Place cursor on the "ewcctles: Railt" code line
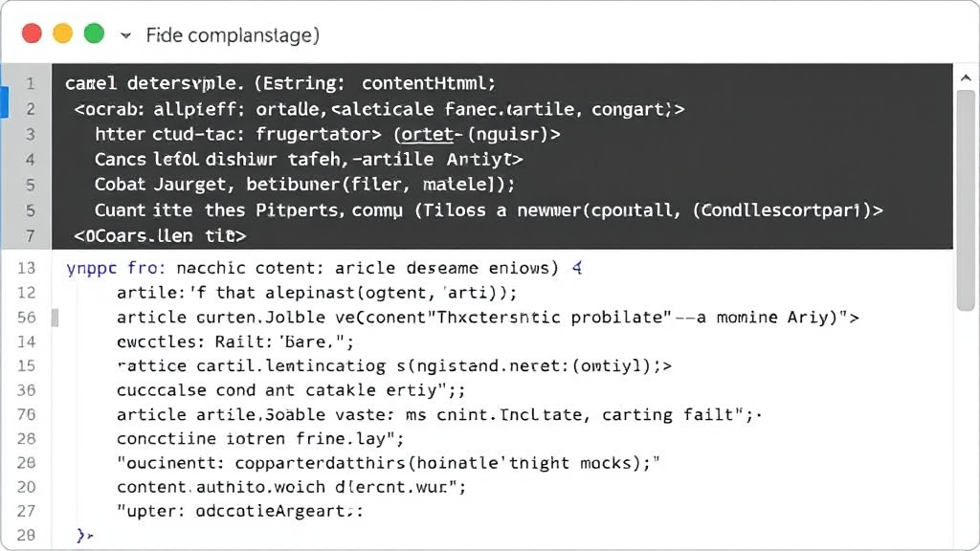 [235, 342]
